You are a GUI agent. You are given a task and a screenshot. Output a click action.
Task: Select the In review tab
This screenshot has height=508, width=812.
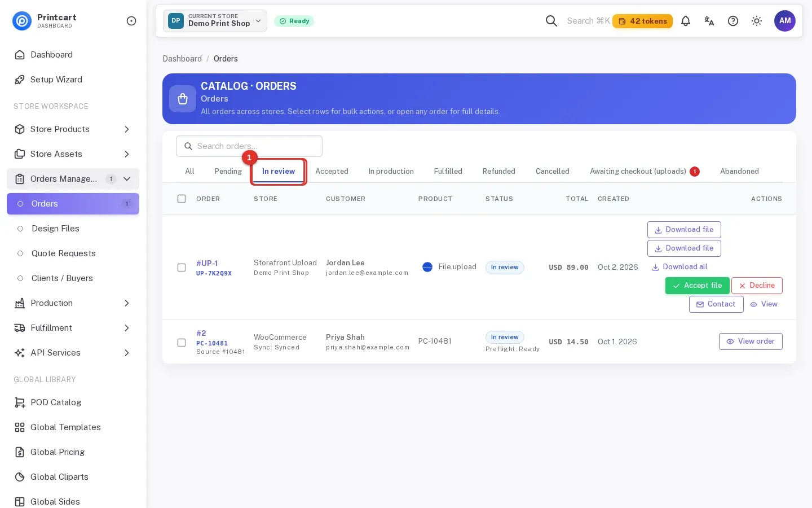[x=279, y=172]
